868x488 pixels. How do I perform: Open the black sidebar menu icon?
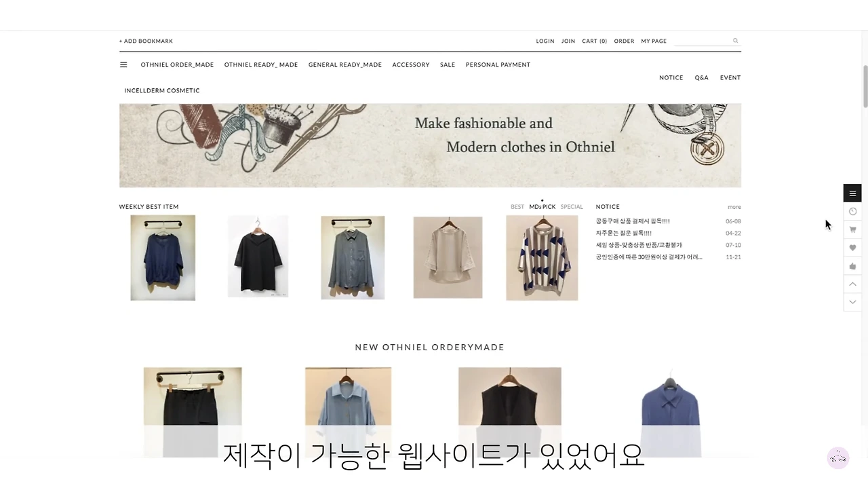pyautogui.click(x=852, y=193)
